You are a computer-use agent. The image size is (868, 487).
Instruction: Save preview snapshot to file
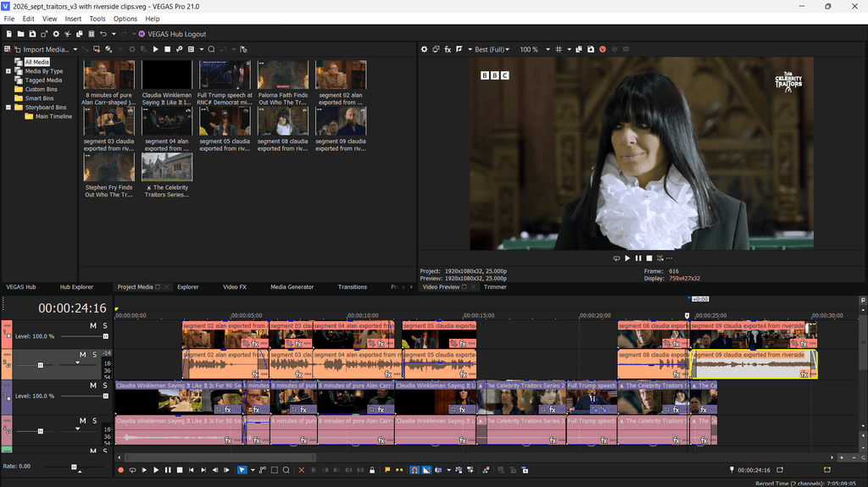pyautogui.click(x=591, y=49)
